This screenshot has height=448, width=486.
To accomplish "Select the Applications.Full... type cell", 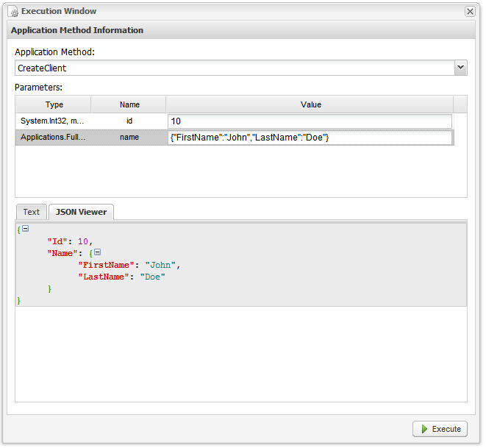I will click(x=53, y=138).
